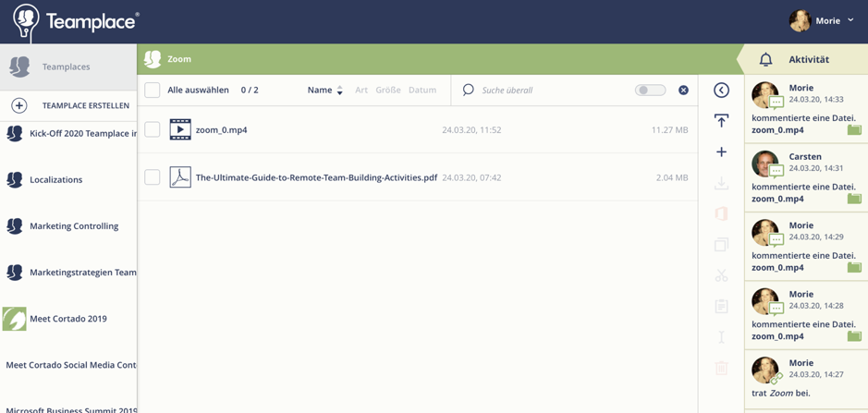Image resolution: width=868 pixels, height=413 pixels.
Task: Click the back arrow circle in toolbar
Action: pos(721,91)
